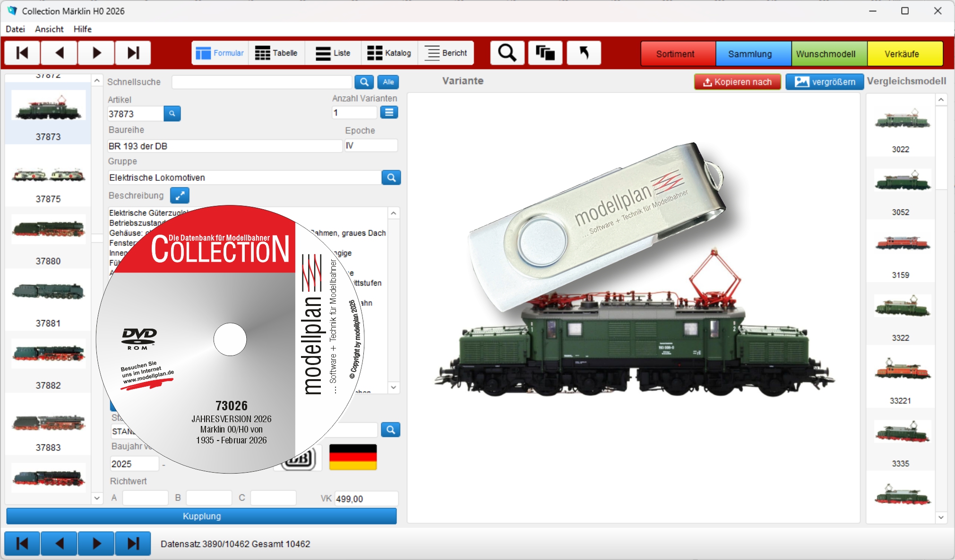Click the Schnellsuche input field
The height and width of the screenshot is (560, 955).
click(262, 82)
